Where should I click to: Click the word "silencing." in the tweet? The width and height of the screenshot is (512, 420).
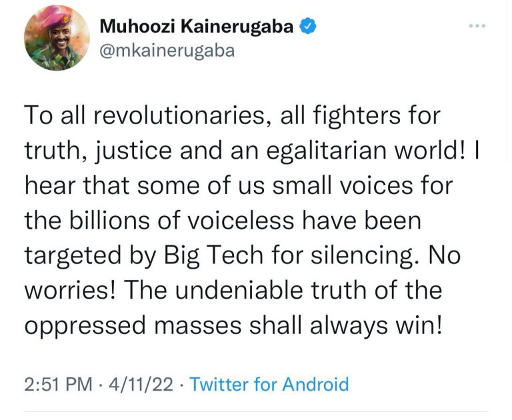coord(358,255)
